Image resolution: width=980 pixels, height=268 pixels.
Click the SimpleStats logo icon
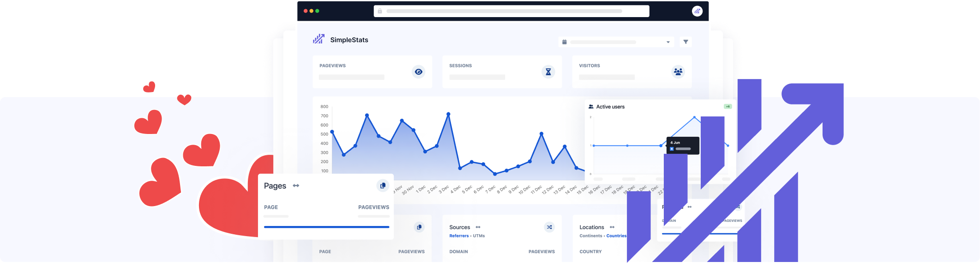[x=319, y=39]
